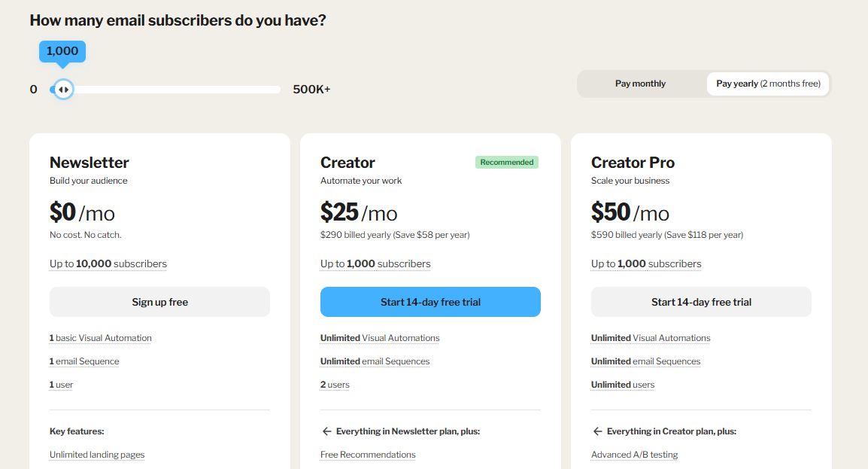This screenshot has width=868, height=469.
Task: Select Pay yearly billing option
Action: coord(768,84)
